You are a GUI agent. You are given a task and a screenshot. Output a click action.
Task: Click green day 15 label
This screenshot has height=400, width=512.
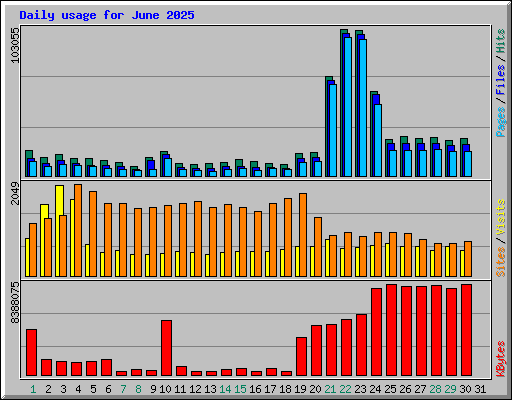[x=240, y=389]
